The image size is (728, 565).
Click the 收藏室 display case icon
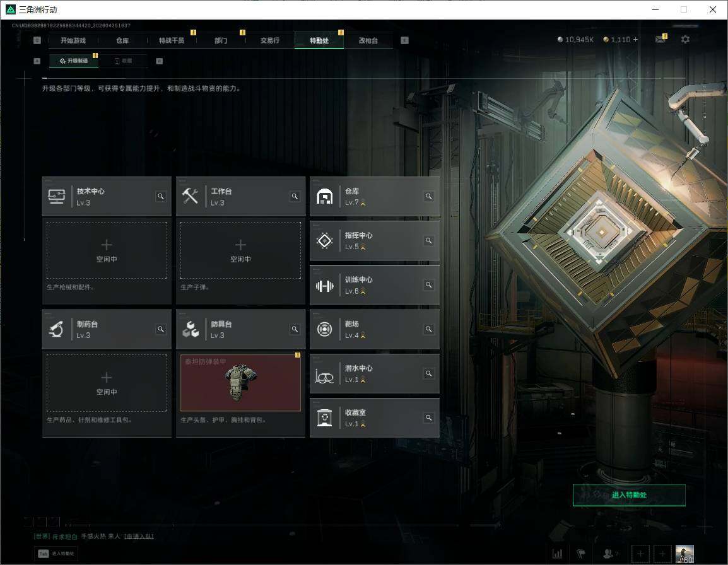[324, 418]
